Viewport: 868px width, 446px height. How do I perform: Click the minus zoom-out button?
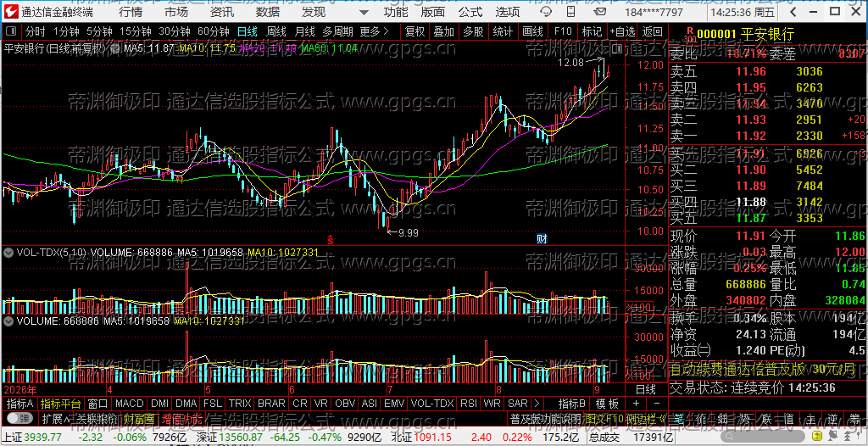tap(657, 403)
